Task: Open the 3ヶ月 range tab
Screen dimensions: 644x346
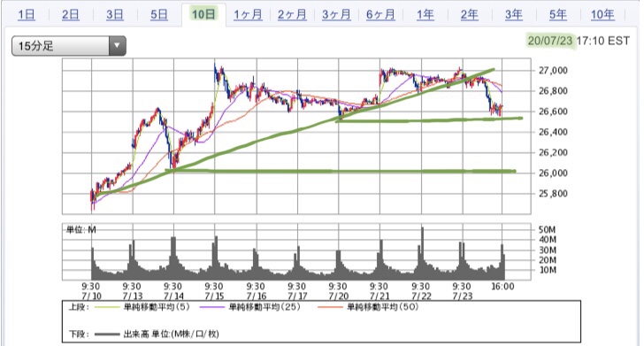Action: click(336, 15)
